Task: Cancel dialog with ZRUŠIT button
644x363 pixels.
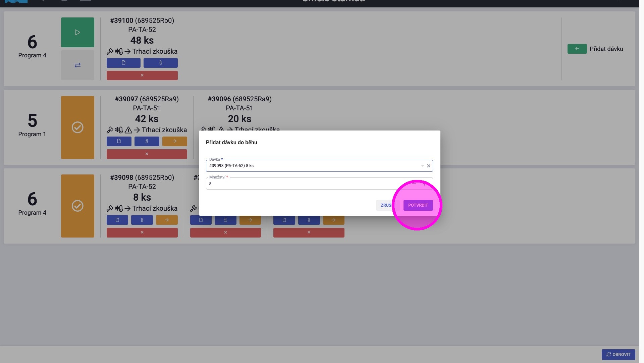Action: [x=386, y=205]
